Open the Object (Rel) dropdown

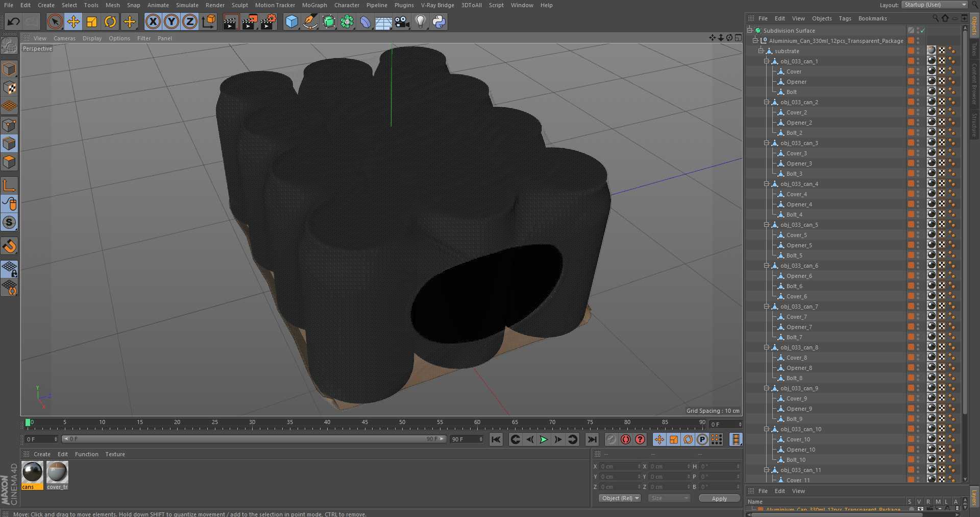coord(620,498)
